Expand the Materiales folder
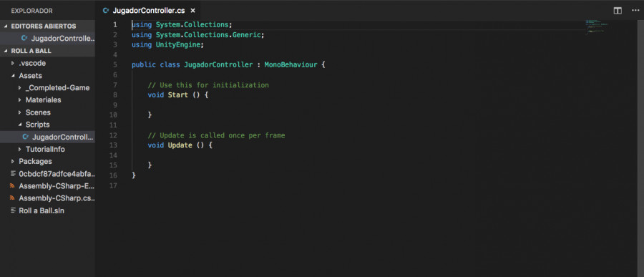The height and width of the screenshot is (277, 644). [x=19, y=100]
